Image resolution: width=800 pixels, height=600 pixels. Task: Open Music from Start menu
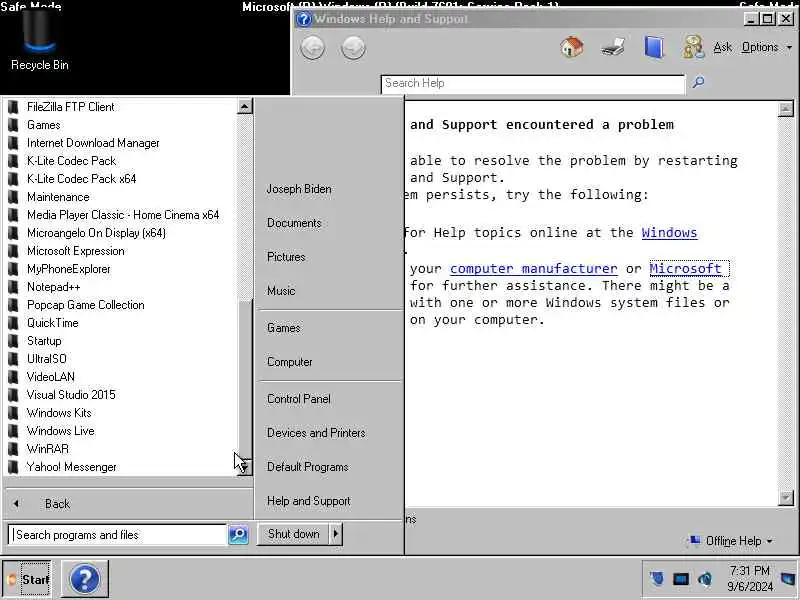point(281,291)
